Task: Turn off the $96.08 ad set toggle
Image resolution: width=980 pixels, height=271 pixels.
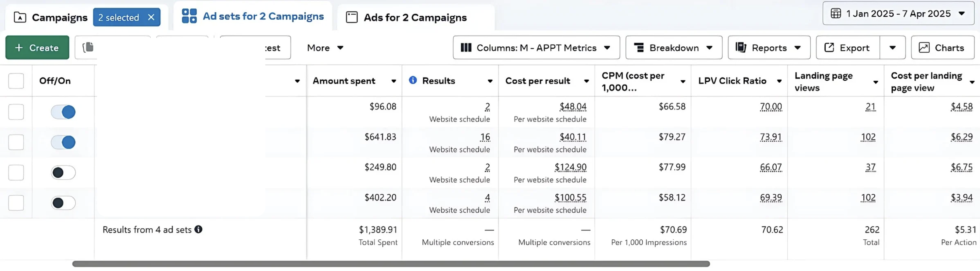Action: coord(63,112)
